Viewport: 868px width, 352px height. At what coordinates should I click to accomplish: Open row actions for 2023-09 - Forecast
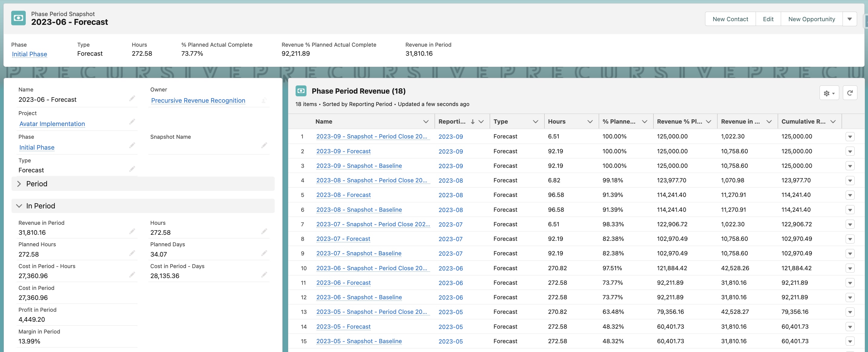pyautogui.click(x=850, y=151)
